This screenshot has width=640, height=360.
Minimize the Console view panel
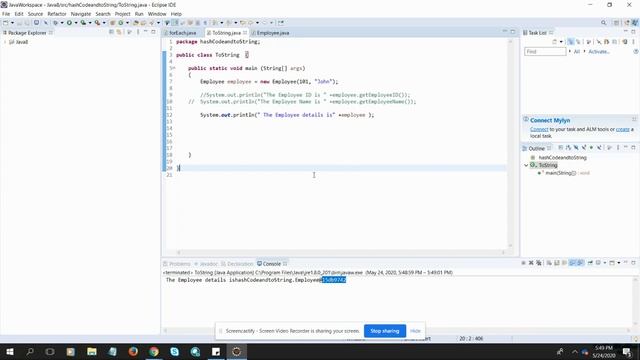tap(626, 262)
